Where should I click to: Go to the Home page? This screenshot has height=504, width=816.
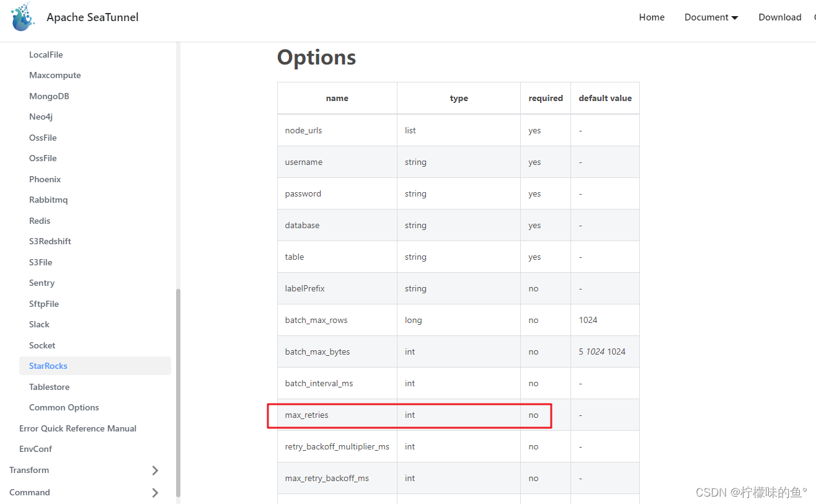coord(652,17)
